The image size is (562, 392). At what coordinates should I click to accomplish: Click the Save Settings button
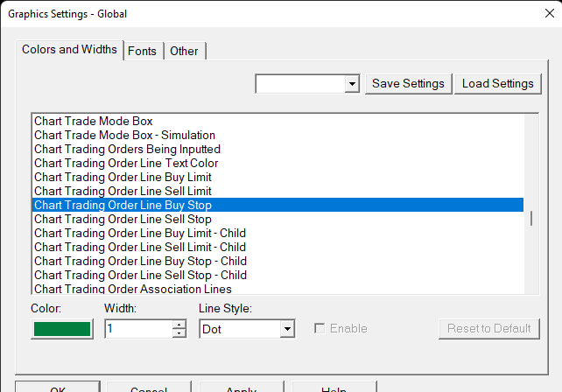point(409,84)
